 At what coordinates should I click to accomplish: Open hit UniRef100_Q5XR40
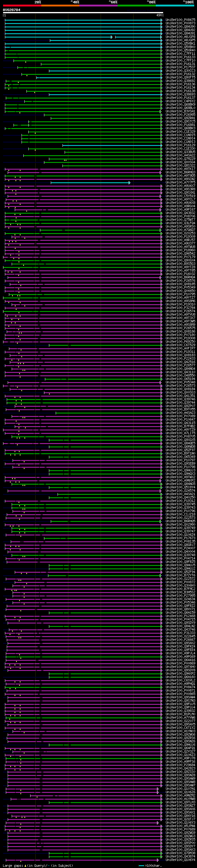pos(180,50)
